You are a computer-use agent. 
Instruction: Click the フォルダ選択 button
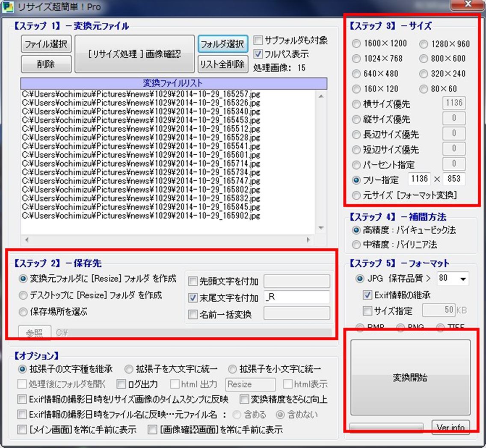coord(222,44)
